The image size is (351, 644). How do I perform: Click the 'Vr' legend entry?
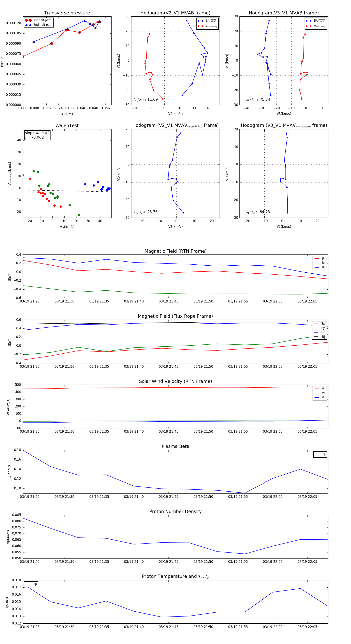click(320, 389)
